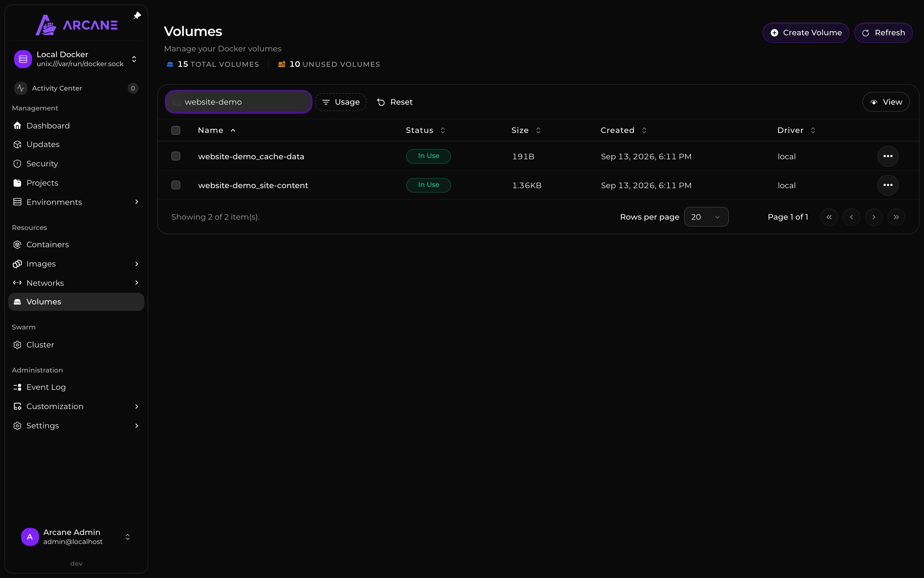Go to next page of results
The height and width of the screenshot is (578, 924).
874,217
